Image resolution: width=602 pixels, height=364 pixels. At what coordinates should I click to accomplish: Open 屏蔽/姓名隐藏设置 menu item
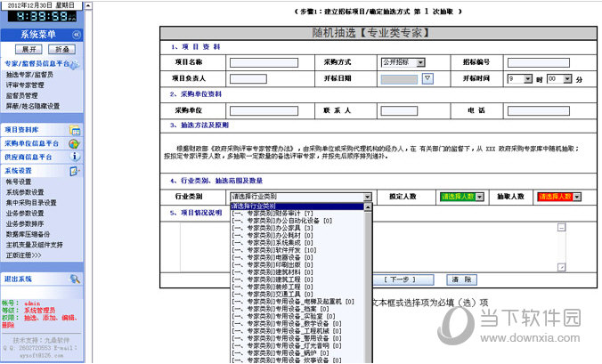[x=33, y=106]
